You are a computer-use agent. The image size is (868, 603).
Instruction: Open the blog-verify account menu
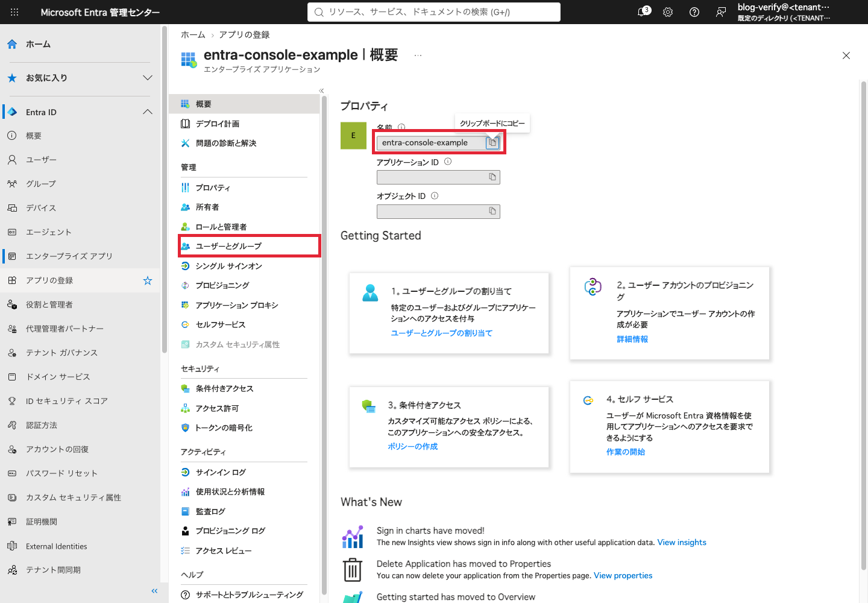pos(784,12)
